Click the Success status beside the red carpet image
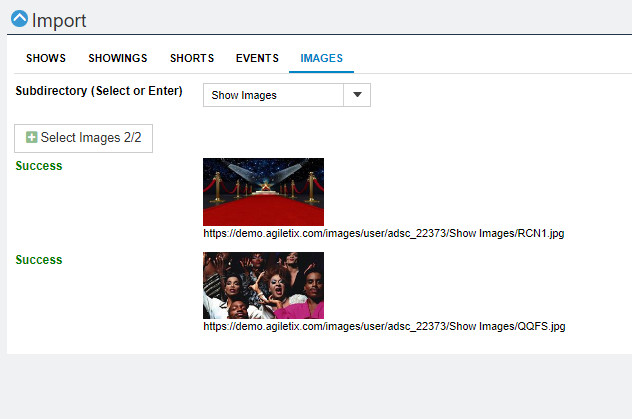This screenshot has width=632, height=419. click(x=39, y=166)
